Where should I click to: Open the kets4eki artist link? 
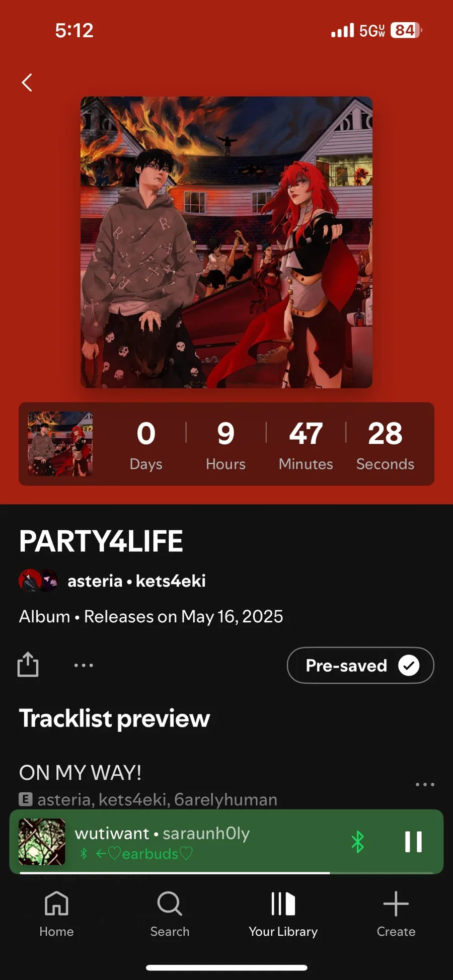[x=171, y=581]
